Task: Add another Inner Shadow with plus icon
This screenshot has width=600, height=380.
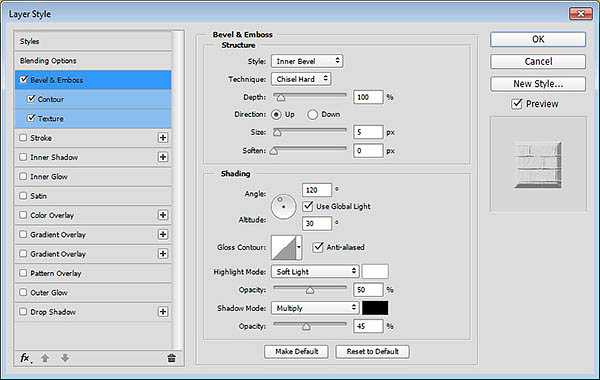Action: [163, 157]
